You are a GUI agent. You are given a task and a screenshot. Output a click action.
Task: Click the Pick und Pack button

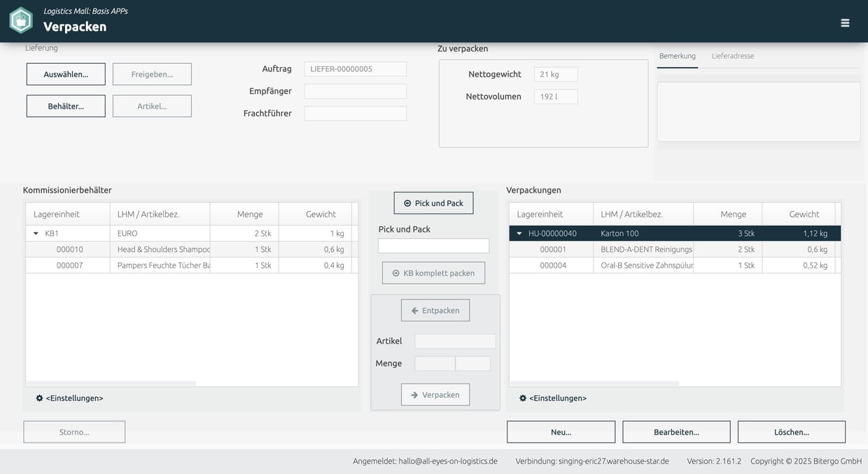[433, 203]
